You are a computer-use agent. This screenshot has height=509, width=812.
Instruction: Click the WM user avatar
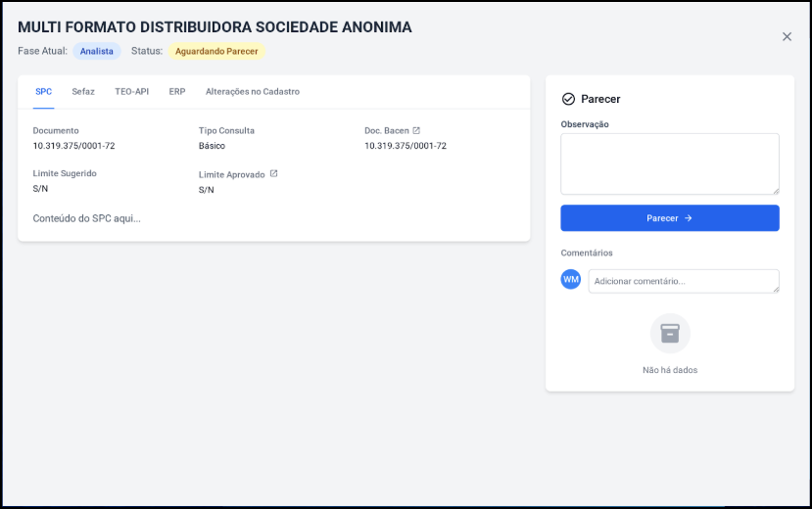[571, 279]
